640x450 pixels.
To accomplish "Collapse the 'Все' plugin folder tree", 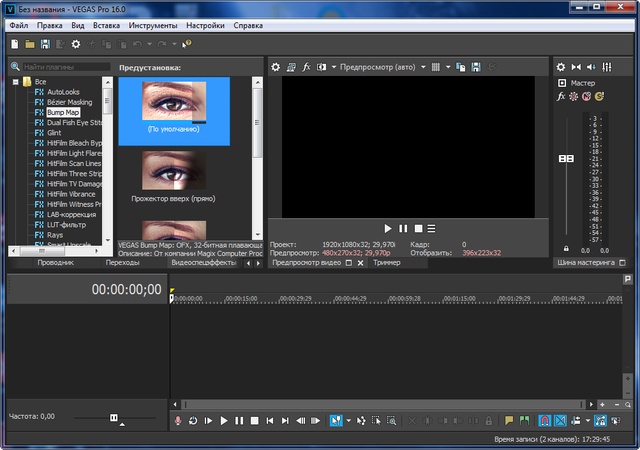I will [15, 81].
